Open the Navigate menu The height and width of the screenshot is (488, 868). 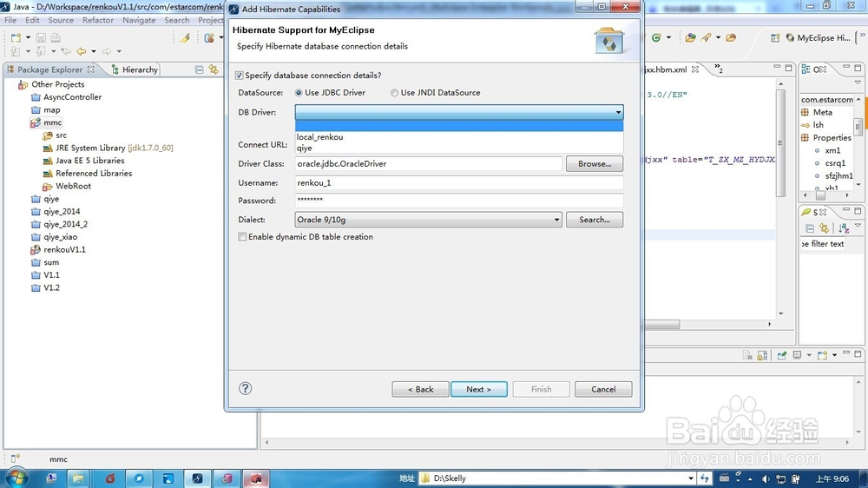tap(139, 20)
